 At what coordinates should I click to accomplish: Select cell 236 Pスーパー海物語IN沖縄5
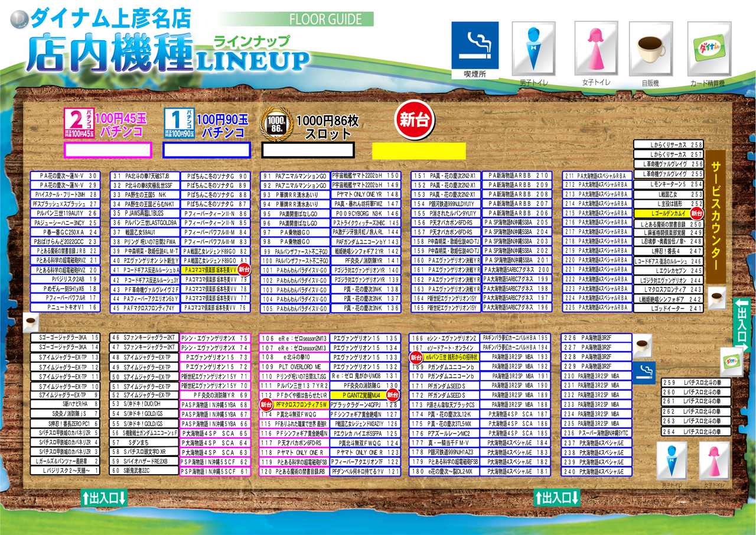[x=597, y=433]
